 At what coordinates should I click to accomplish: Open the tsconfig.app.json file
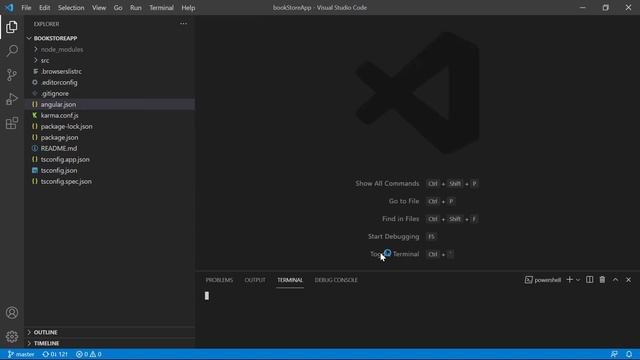pyautogui.click(x=109, y=159)
